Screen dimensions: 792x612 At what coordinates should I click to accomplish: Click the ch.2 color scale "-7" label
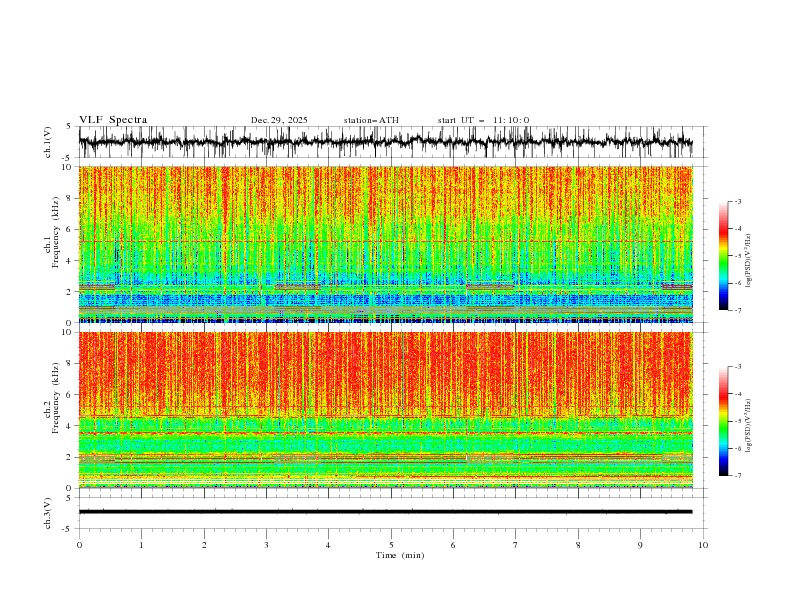coord(738,475)
